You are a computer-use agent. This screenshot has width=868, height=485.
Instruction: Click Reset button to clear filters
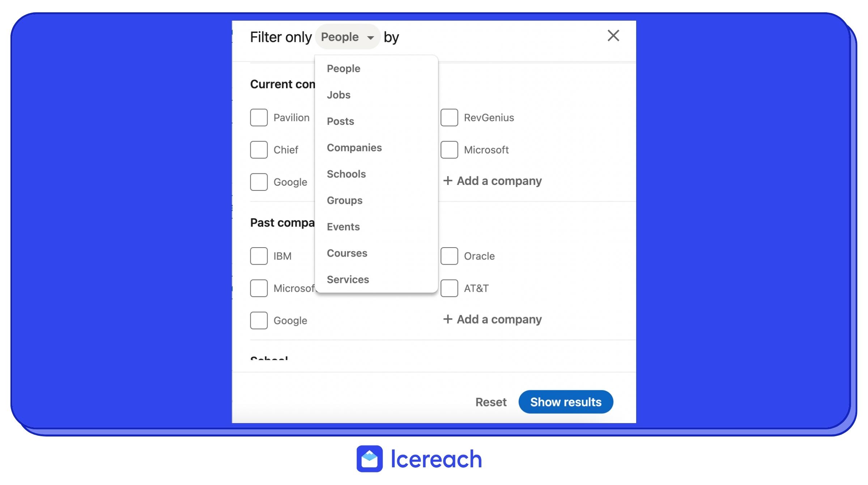pos(491,401)
